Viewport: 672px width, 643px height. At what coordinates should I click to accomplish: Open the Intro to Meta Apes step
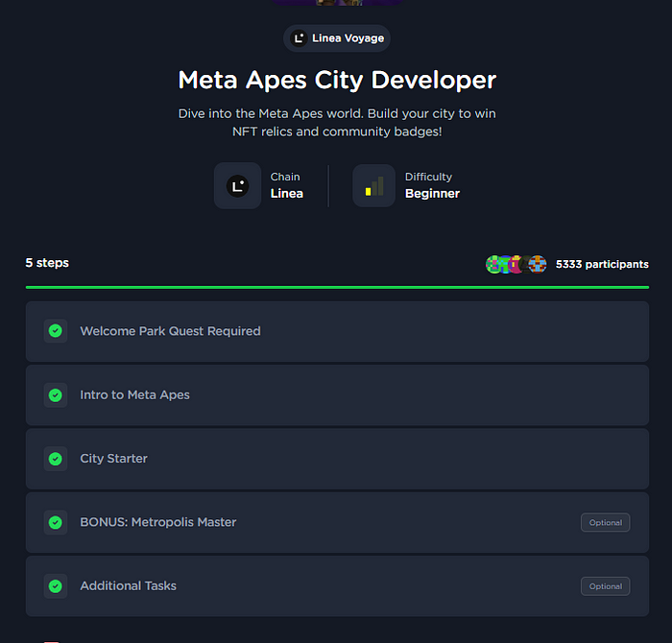click(x=337, y=395)
